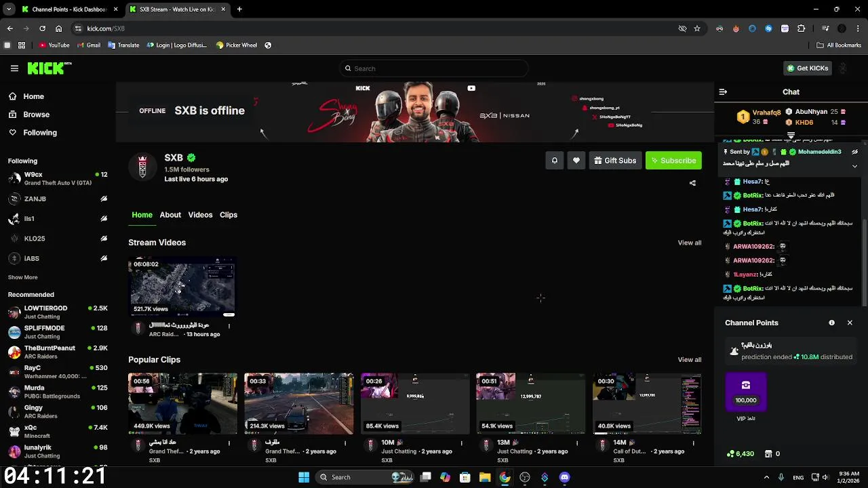868x488 pixels.
Task: Open Discord from the taskbar
Action: click(564, 477)
